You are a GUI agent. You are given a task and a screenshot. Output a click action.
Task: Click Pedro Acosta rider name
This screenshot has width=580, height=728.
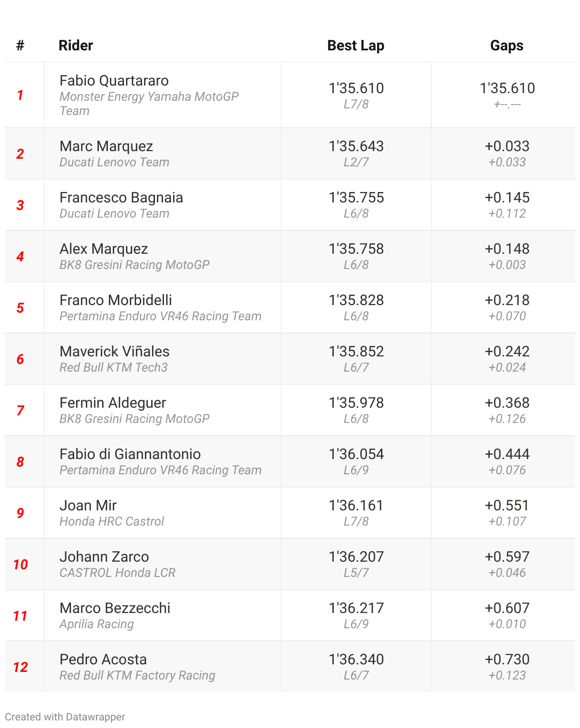pos(103,660)
